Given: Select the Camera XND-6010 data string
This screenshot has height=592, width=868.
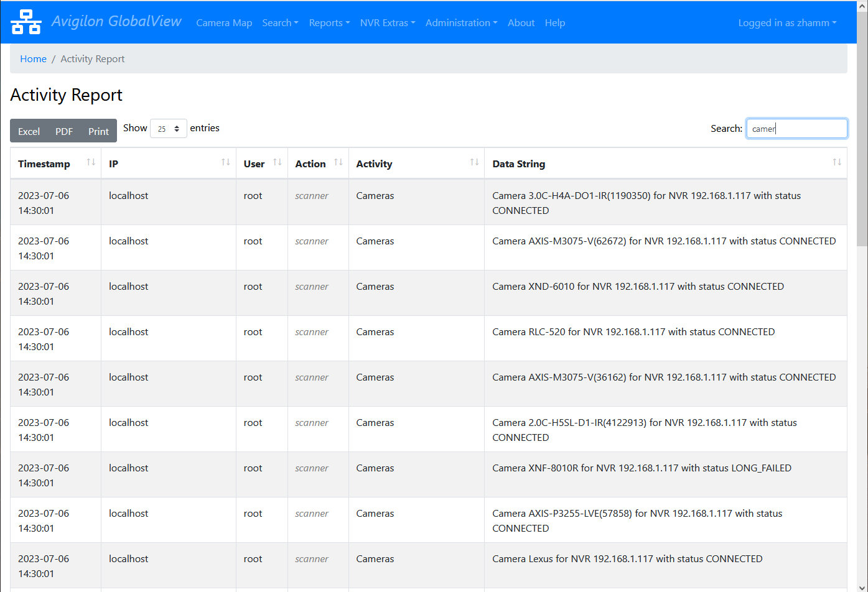Looking at the screenshot, I should coord(638,286).
